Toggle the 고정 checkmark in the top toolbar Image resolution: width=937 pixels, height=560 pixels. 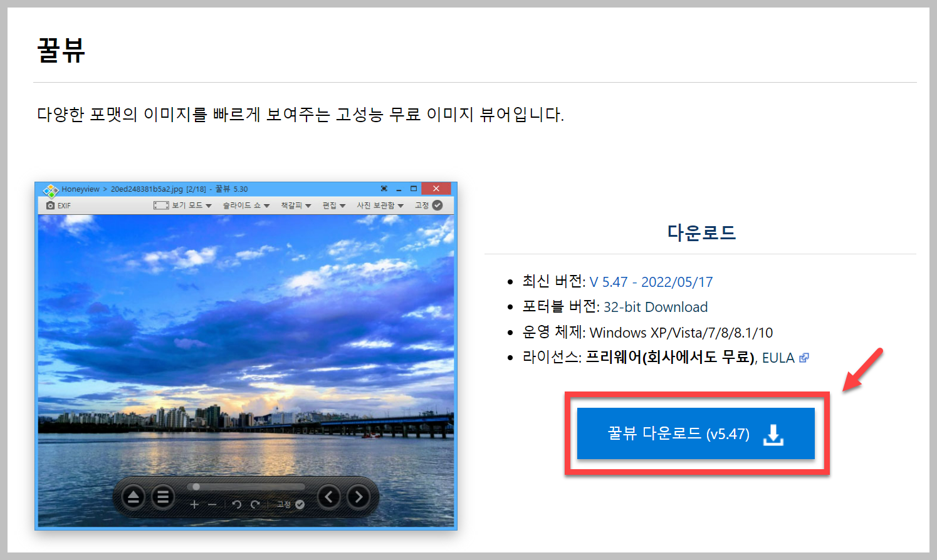pyautogui.click(x=437, y=205)
